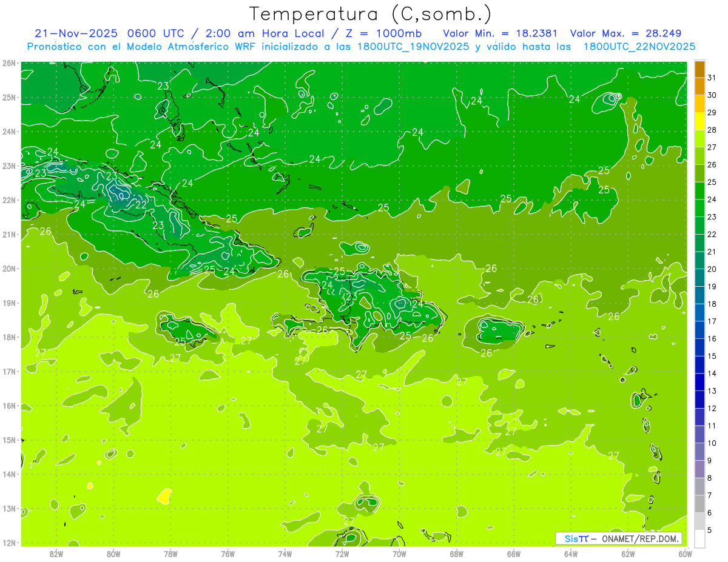Click the 80W longitude axis label
Viewport: 728px width, 562px height.
pyautogui.click(x=113, y=554)
